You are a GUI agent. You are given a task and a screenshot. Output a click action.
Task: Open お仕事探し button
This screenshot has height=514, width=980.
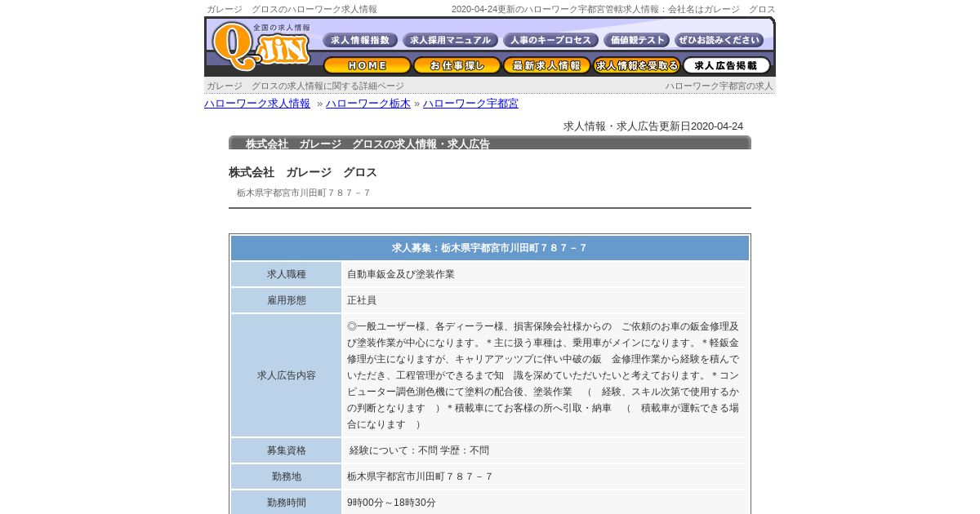[457, 65]
